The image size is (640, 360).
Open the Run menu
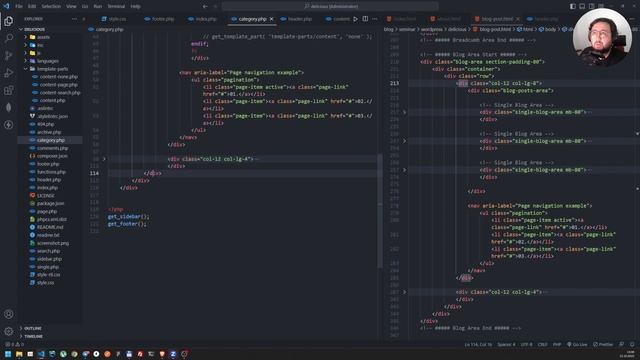click(x=98, y=6)
